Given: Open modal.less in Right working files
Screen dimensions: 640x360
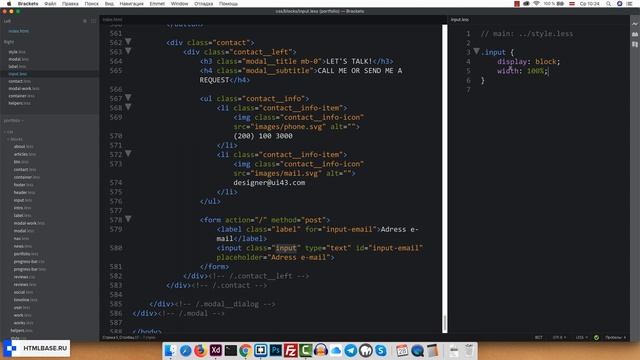Looking at the screenshot, I should [18, 59].
